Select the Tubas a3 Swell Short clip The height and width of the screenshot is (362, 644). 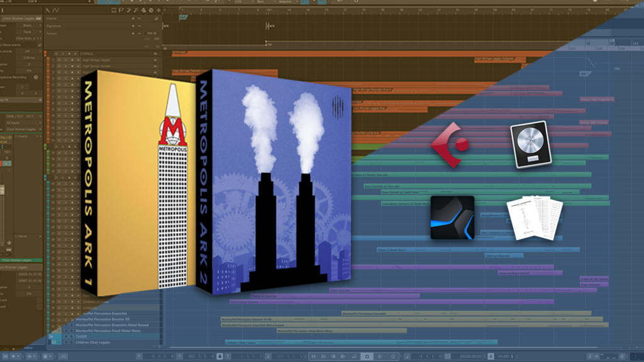click(x=478, y=250)
